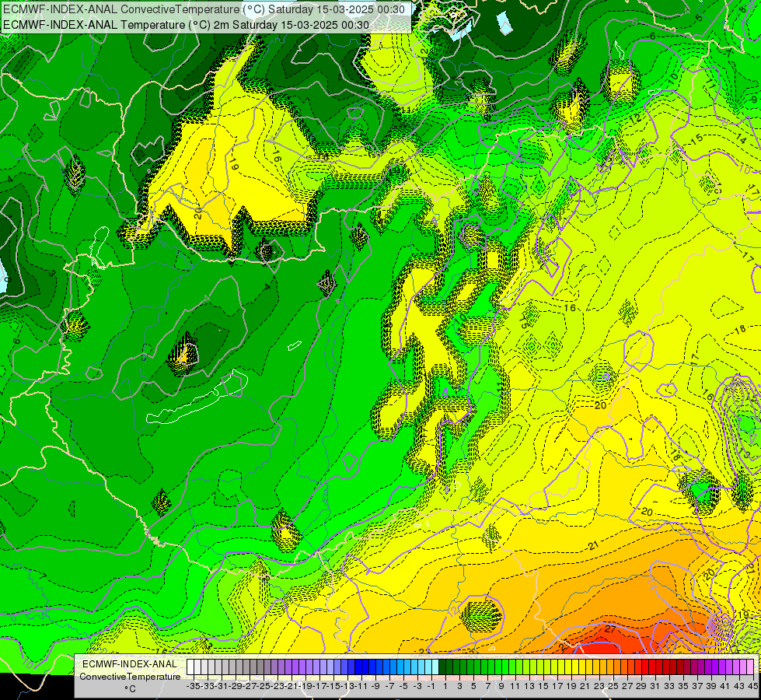Click the Temperature 2m title line
The image size is (761, 700).
pyautogui.click(x=186, y=25)
